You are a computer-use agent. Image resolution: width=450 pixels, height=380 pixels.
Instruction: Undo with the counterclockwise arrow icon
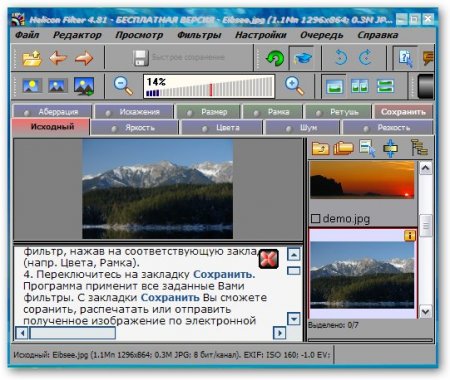[x=341, y=58]
